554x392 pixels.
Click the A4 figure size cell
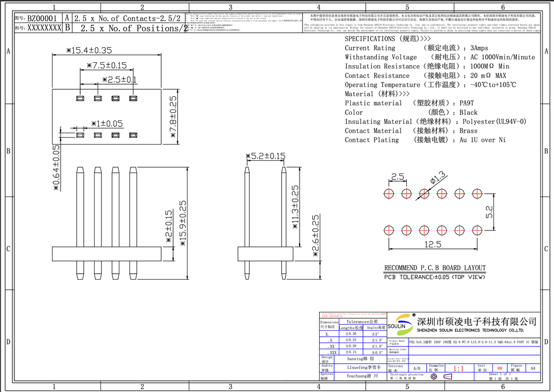533,368
